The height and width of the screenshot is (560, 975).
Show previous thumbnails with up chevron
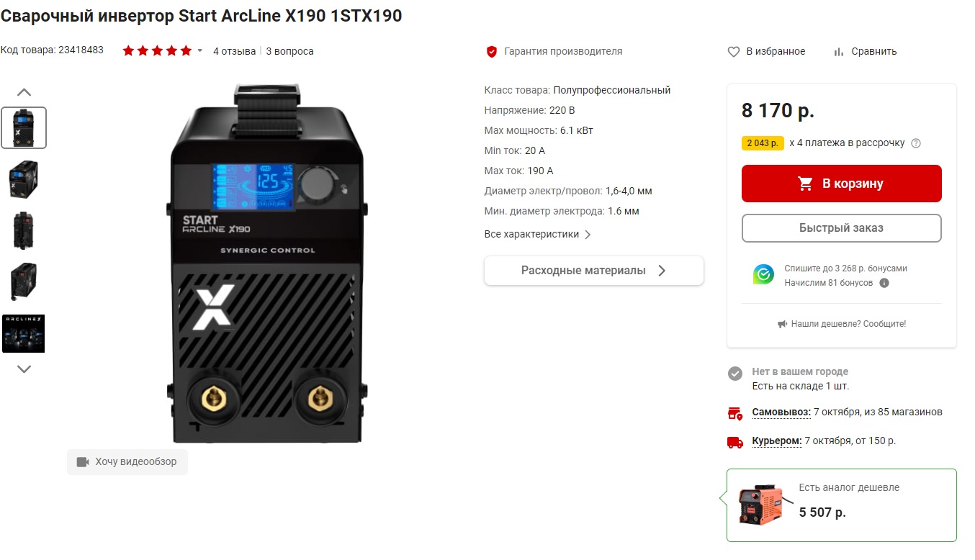[x=24, y=92]
